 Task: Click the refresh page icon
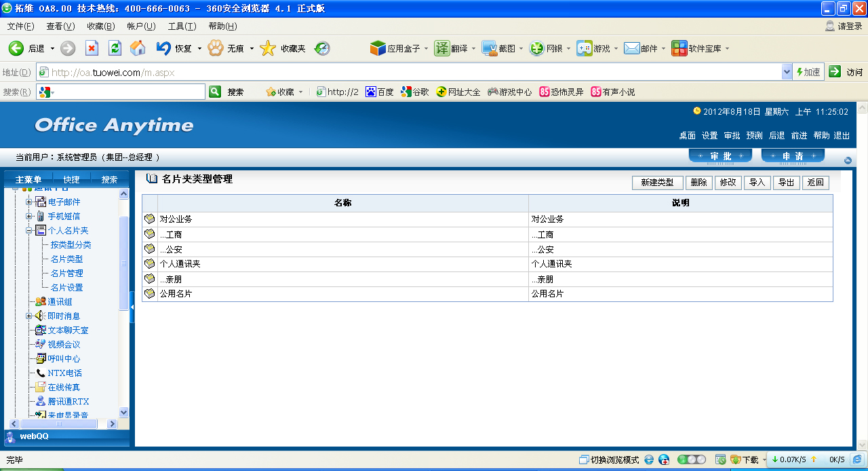(x=115, y=48)
